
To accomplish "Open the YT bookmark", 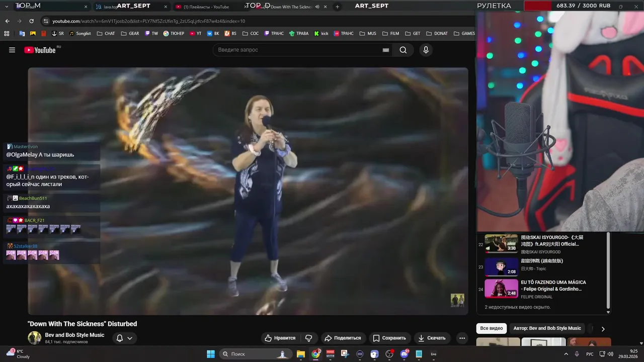I will 196,34.
